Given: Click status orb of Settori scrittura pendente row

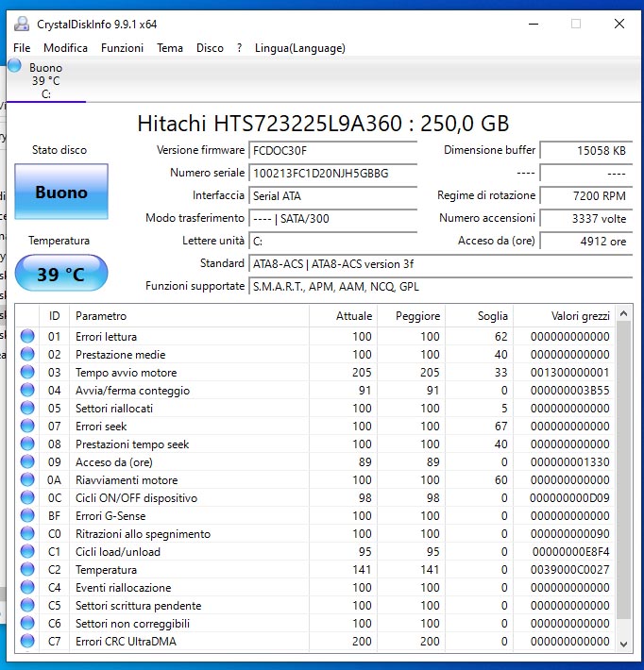Looking at the screenshot, I should point(27,606).
